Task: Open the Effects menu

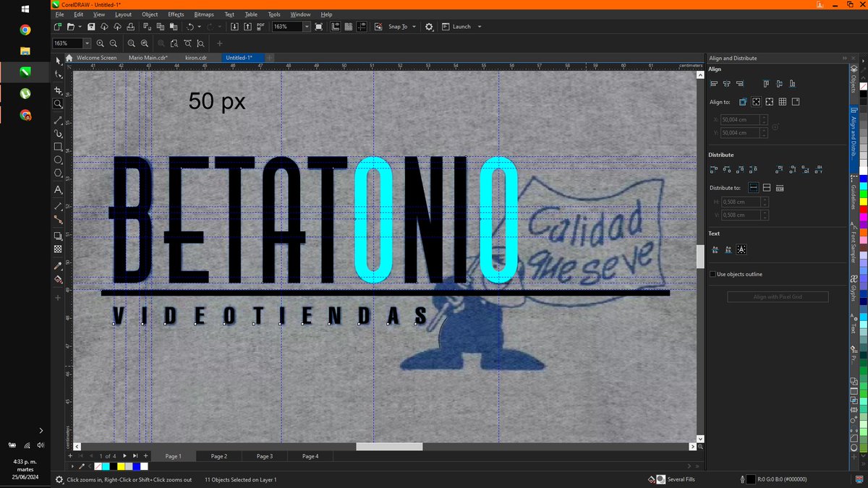Action: click(176, 14)
